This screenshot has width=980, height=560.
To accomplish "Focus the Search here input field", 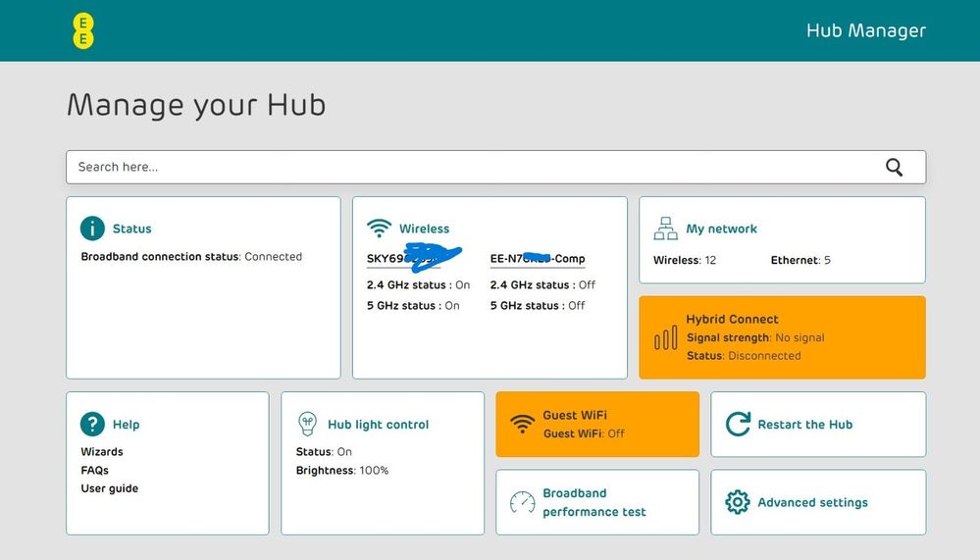I will point(495,167).
